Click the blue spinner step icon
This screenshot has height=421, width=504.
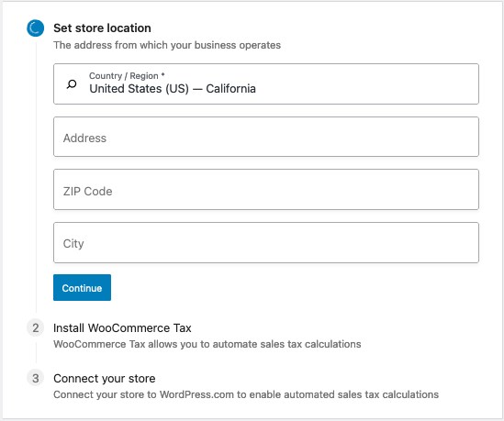click(36, 28)
